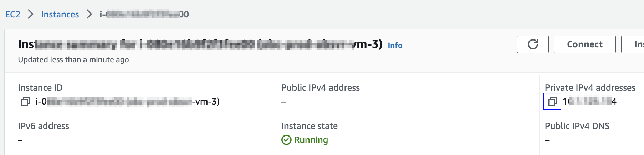Click the chevron after EC2 breadcrumb
The height and width of the screenshot is (155, 644).
pos(31,14)
